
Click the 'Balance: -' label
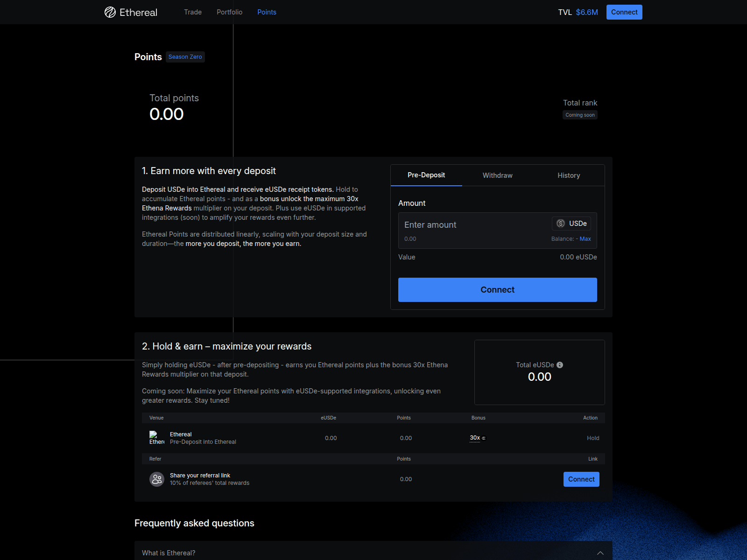pyautogui.click(x=564, y=239)
